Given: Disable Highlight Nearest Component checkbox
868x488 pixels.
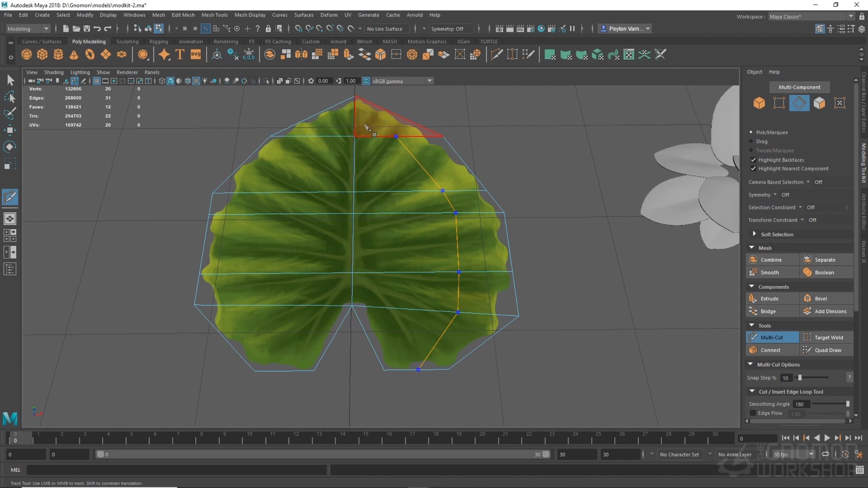Looking at the screenshot, I should pyautogui.click(x=753, y=169).
